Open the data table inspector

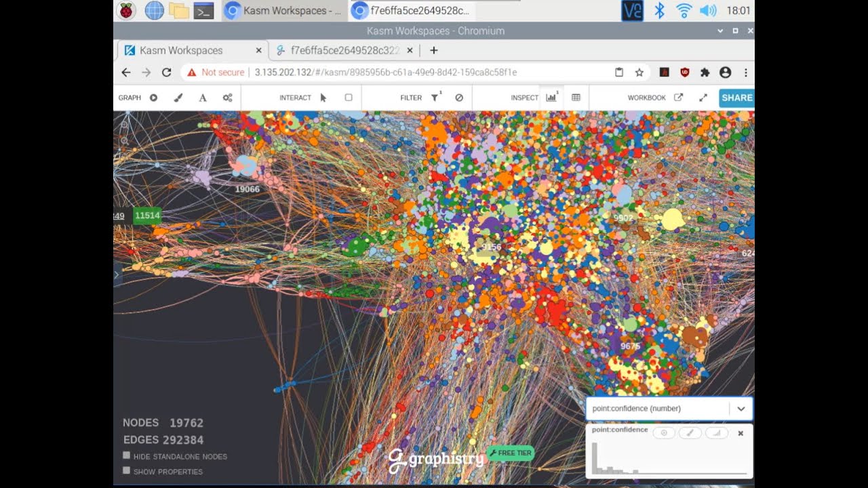pos(576,98)
